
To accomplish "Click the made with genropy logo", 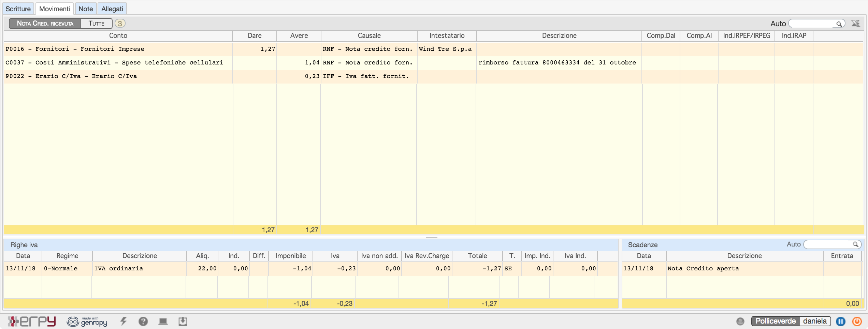I will coord(87,321).
